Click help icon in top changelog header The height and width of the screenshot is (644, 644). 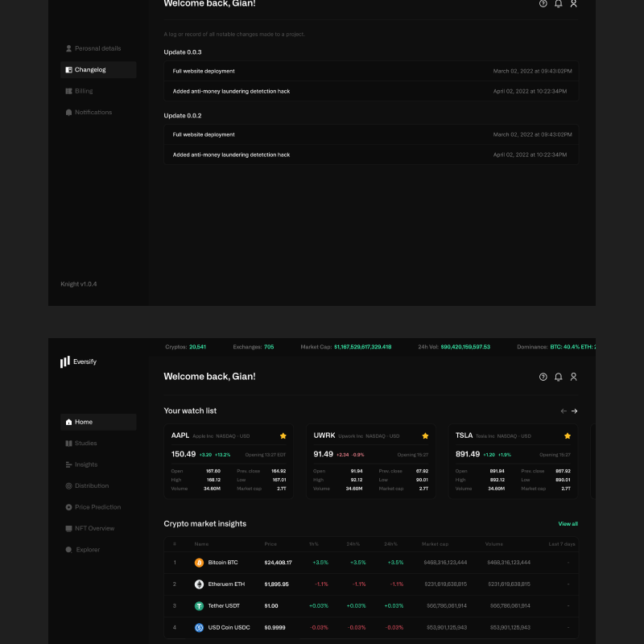pyautogui.click(x=543, y=4)
